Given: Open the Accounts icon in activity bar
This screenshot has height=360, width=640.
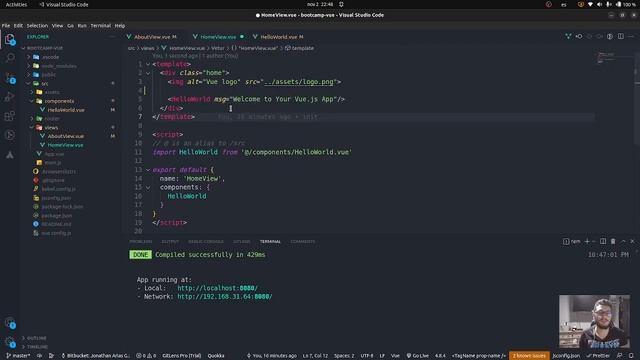Looking at the screenshot, I should click(10, 323).
